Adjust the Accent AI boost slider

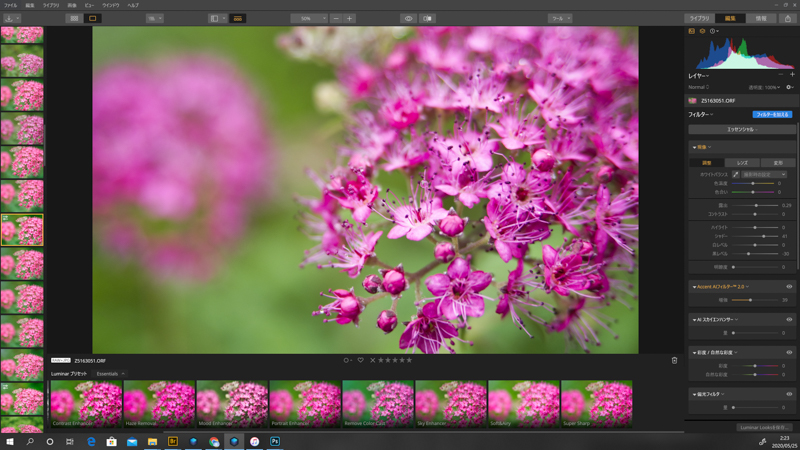[x=754, y=300]
